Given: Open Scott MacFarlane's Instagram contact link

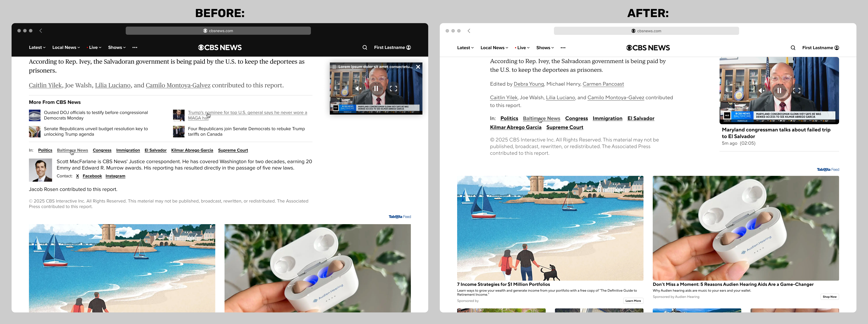Looking at the screenshot, I should (115, 176).
